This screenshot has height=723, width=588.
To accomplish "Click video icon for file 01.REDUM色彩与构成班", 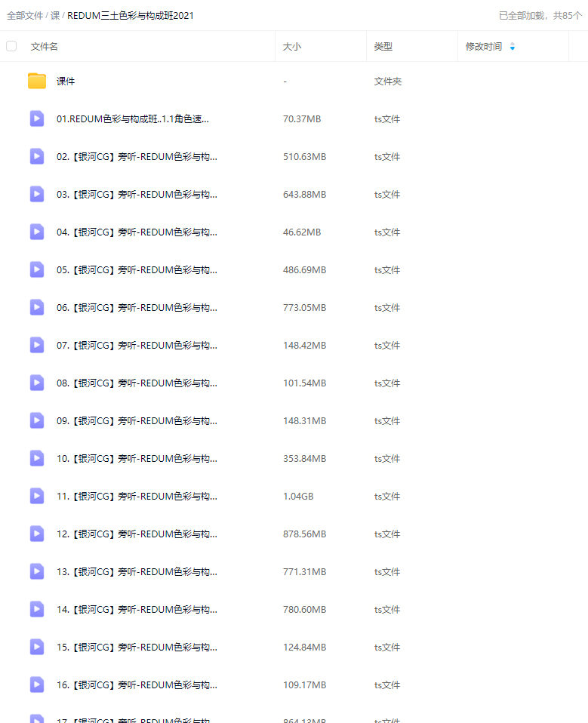I will tap(37, 119).
